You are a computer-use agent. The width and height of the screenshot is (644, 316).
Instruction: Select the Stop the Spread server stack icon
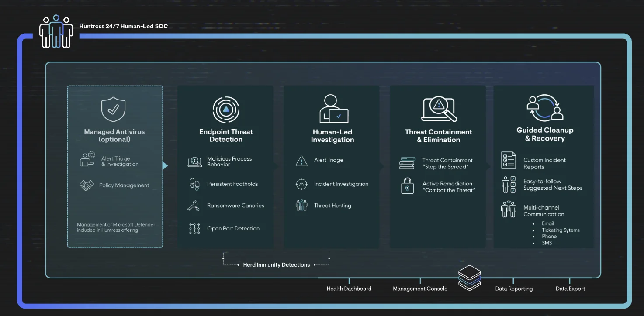pyautogui.click(x=407, y=164)
